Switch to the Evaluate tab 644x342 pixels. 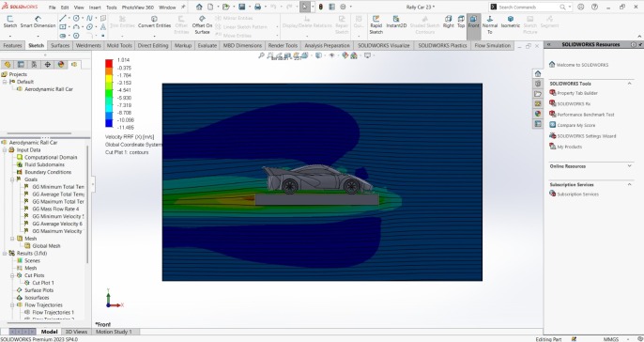click(x=207, y=46)
